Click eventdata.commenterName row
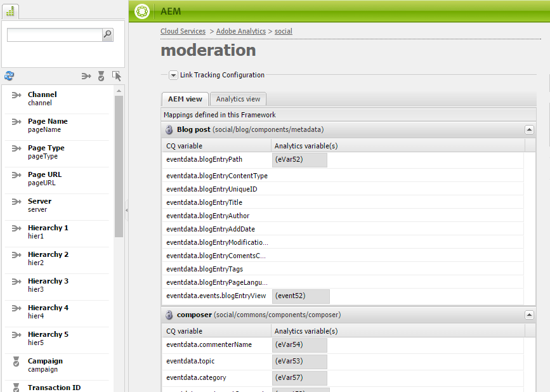Screen dimensions: 550x392 pyautogui.click(x=343, y=345)
